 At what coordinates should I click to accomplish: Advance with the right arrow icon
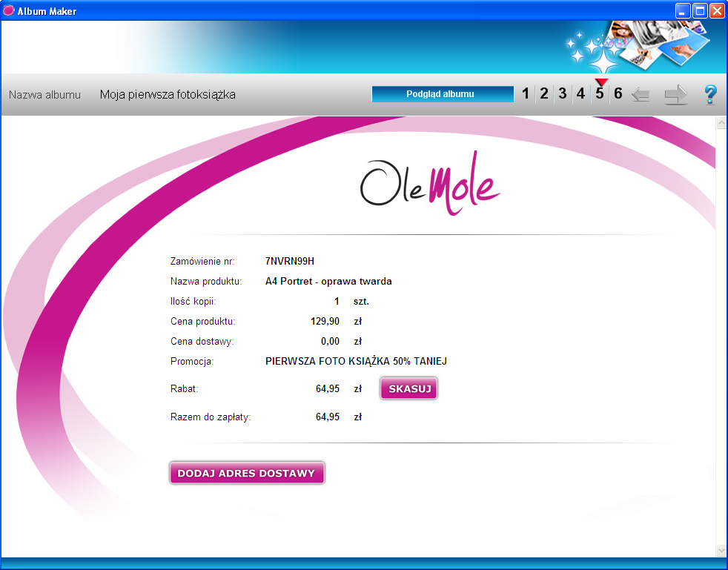676,95
